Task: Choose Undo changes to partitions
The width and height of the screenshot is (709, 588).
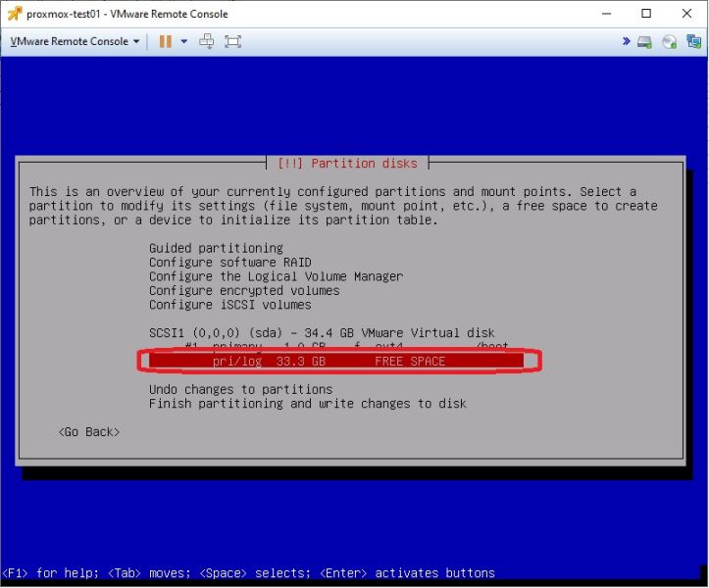Action: 240,389
